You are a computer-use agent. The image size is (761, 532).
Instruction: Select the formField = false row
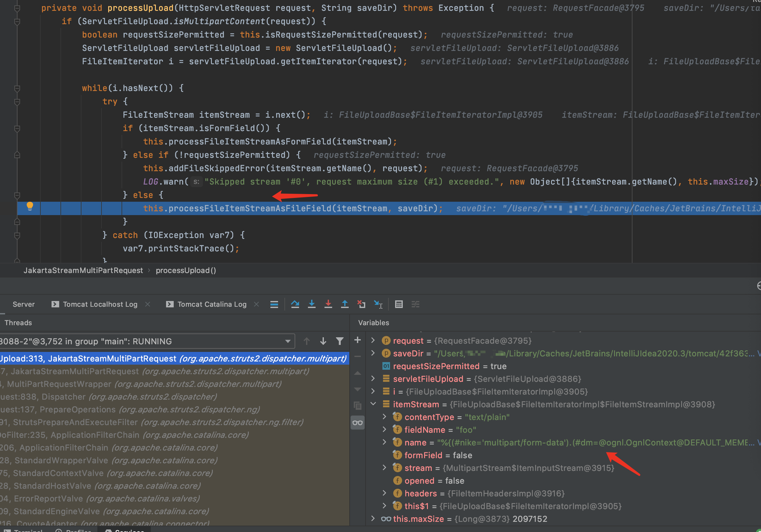click(563, 455)
